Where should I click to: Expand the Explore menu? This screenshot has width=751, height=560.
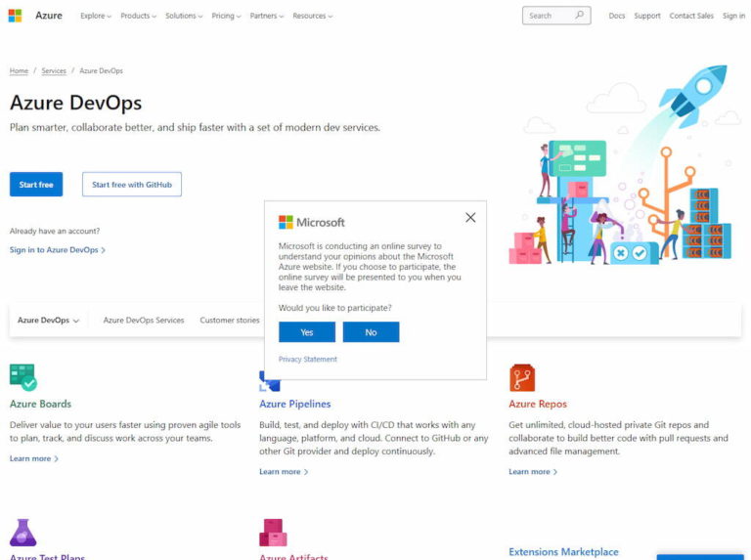point(96,16)
